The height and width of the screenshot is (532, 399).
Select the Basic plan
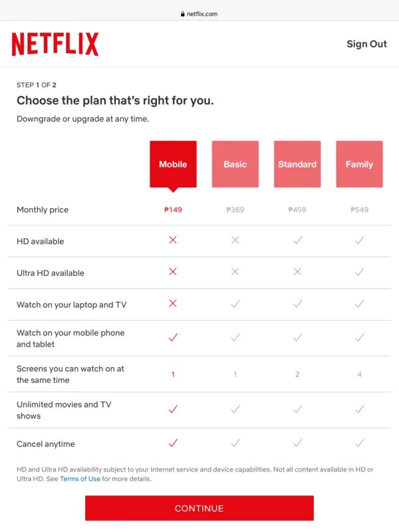coord(235,164)
